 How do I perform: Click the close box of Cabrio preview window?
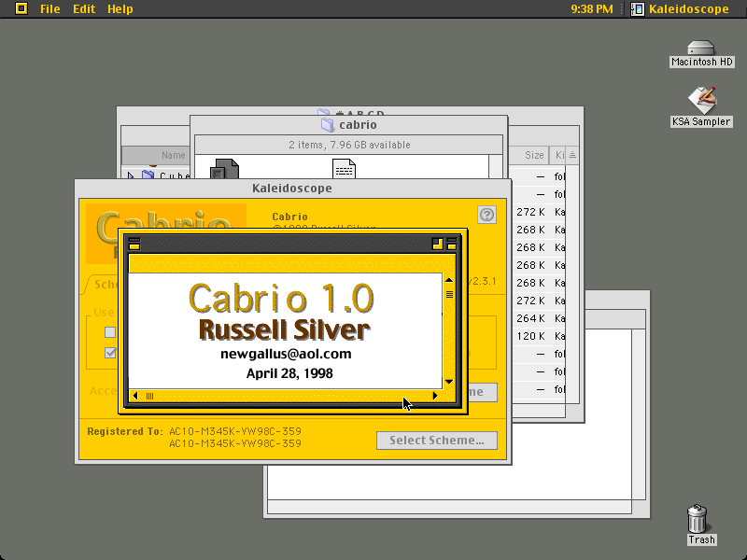134,244
